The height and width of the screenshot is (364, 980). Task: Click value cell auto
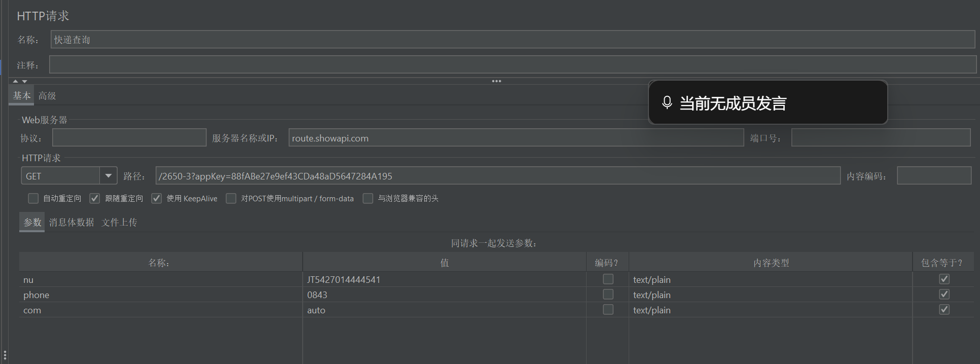pos(445,310)
